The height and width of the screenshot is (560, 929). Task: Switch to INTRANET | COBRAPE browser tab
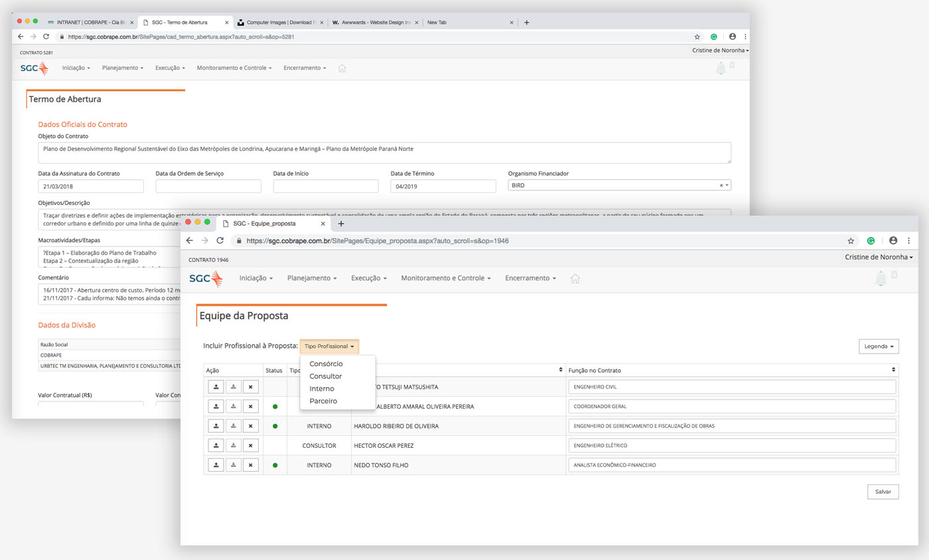coord(91,23)
